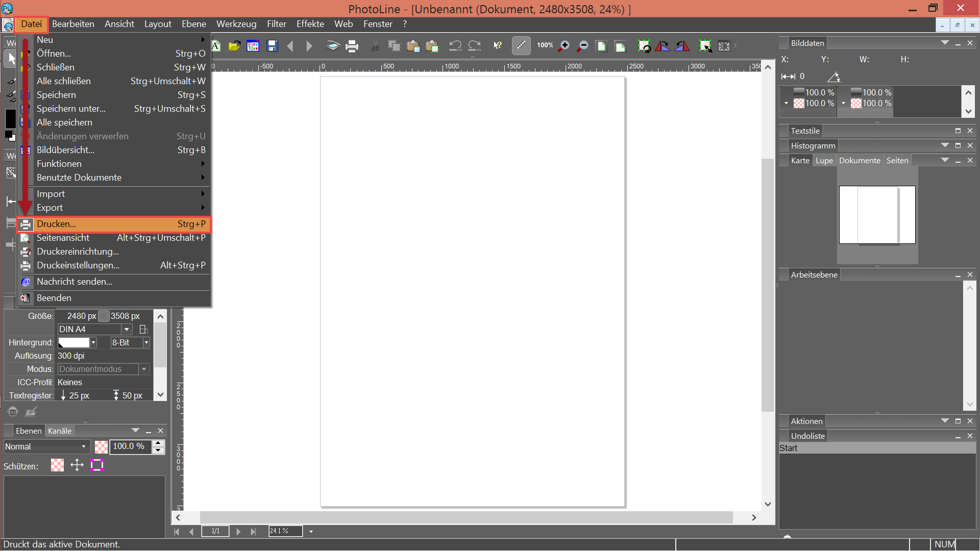Toggle protect transparency in Schützen row
The height and width of the screenshot is (551, 980).
[x=58, y=465]
